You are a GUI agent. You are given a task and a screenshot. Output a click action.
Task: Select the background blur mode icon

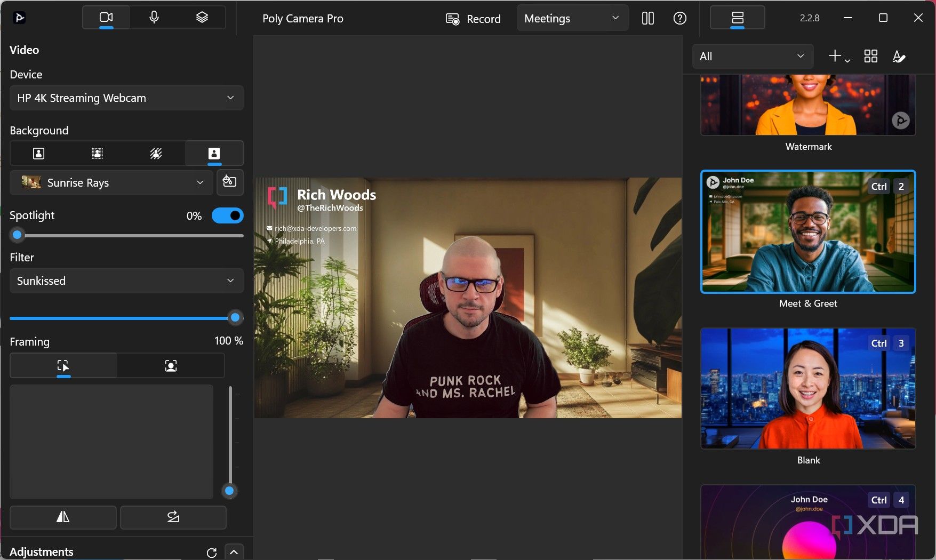97,154
